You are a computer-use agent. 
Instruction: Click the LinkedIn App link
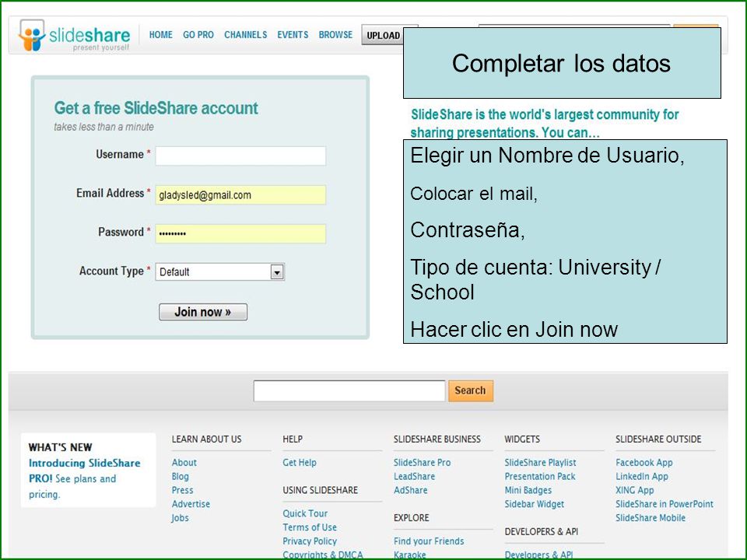[x=642, y=476]
